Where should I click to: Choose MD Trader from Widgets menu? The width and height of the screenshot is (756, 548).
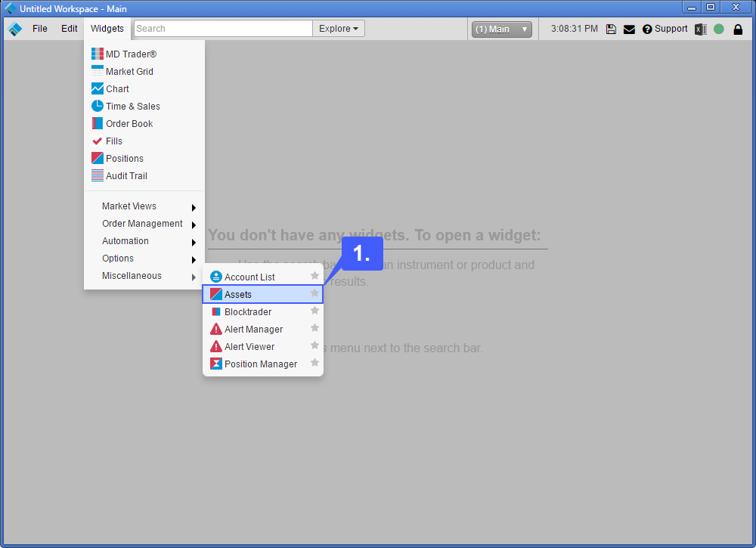[x=144, y=54]
